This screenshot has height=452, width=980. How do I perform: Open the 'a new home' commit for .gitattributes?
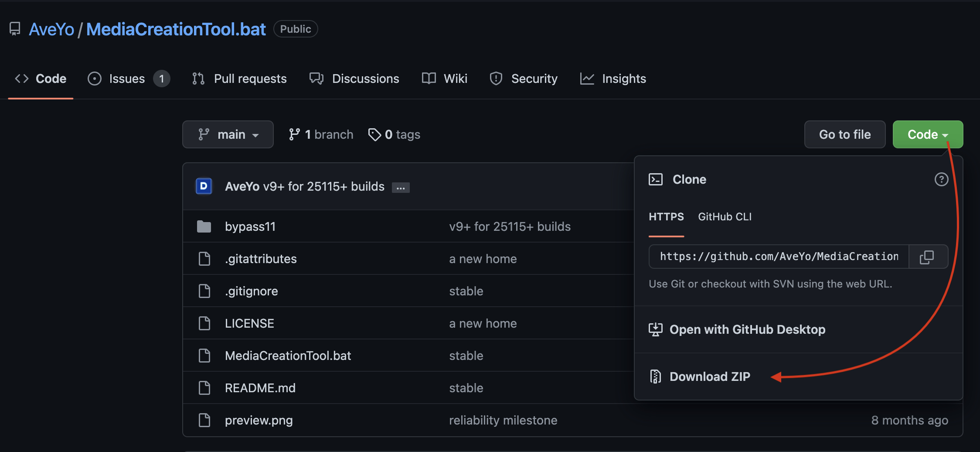pyautogui.click(x=483, y=259)
